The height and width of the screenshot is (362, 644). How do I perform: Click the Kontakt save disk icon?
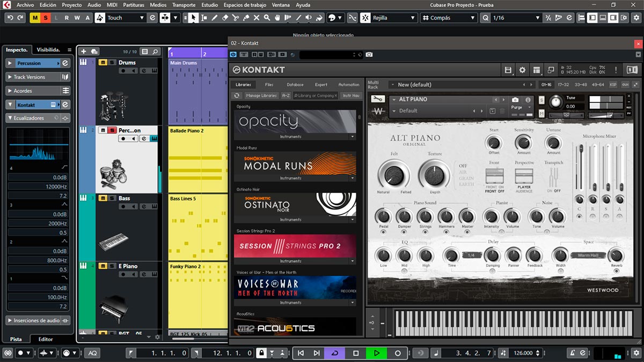click(508, 70)
